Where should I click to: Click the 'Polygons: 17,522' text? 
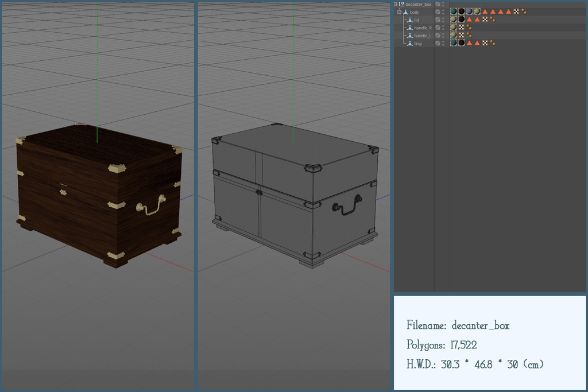click(442, 345)
